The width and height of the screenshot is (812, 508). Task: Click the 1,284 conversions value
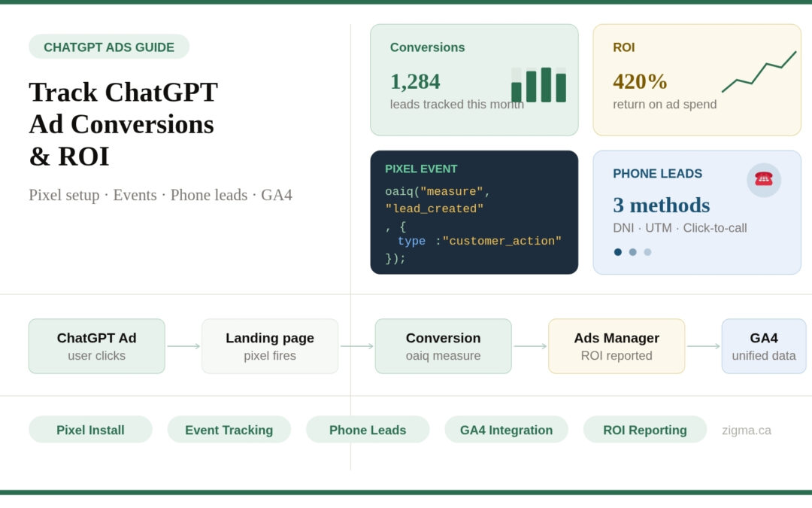click(x=415, y=81)
